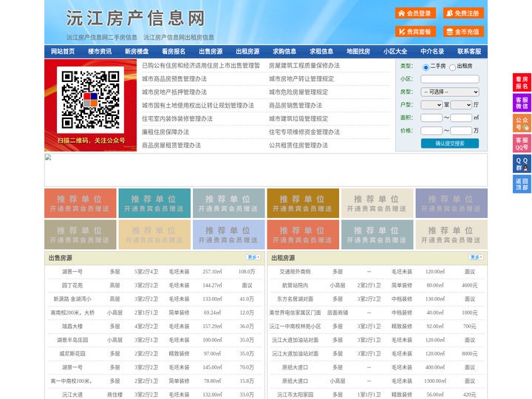
Task: Open 联系客服 navigation item
Action: coord(469,52)
